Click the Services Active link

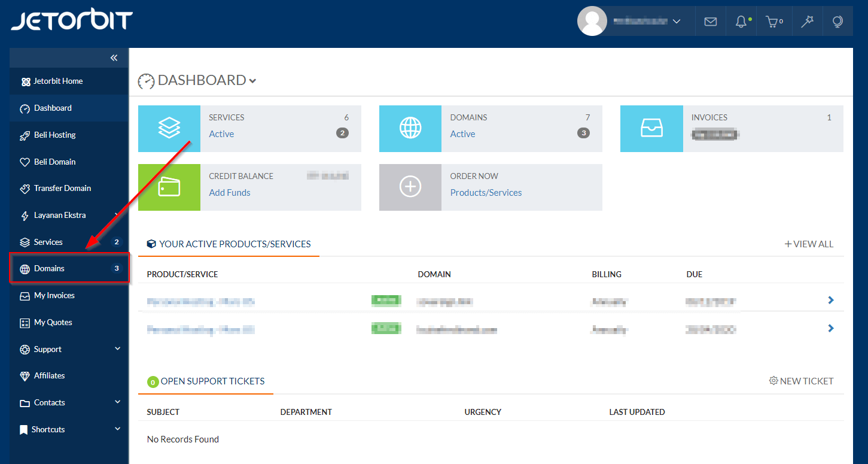(221, 134)
